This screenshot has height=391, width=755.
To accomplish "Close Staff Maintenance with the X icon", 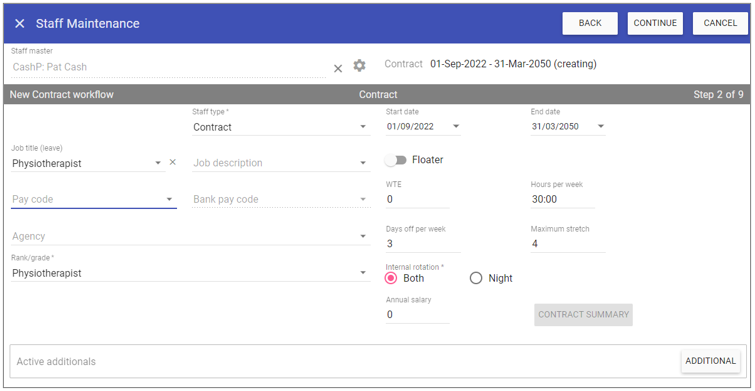I will coord(19,24).
